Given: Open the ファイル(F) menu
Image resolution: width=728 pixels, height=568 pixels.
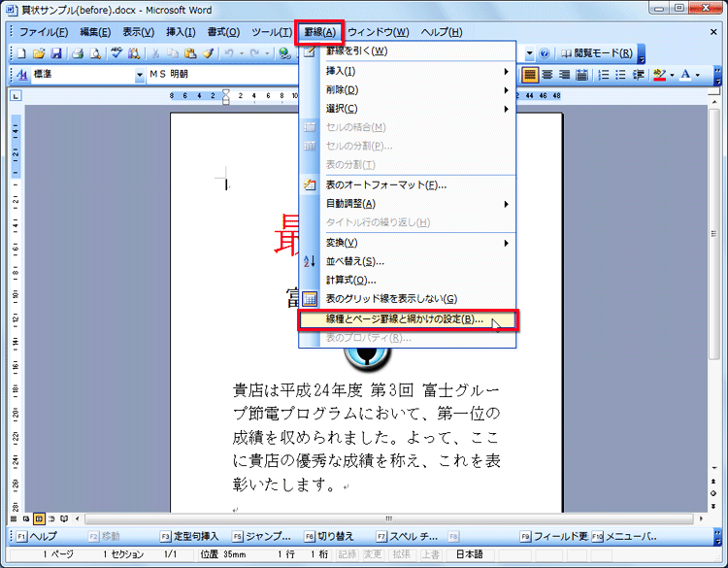Looking at the screenshot, I should point(43,32).
